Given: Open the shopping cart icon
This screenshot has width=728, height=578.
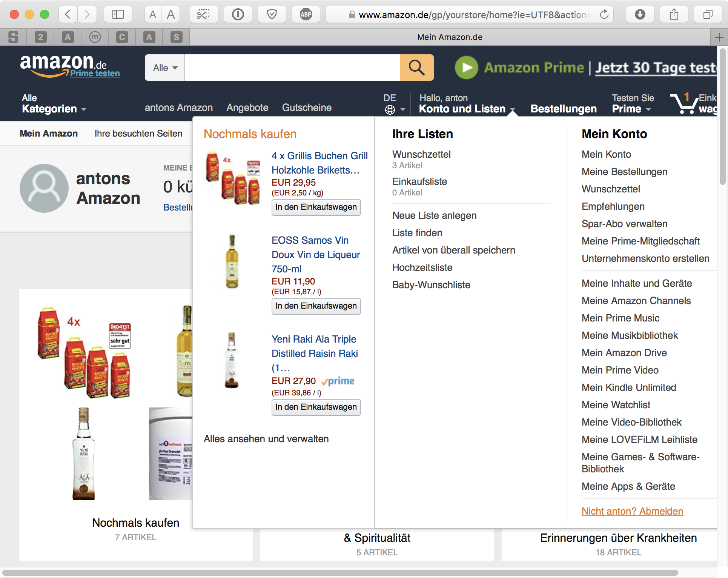Looking at the screenshot, I should click(x=684, y=103).
